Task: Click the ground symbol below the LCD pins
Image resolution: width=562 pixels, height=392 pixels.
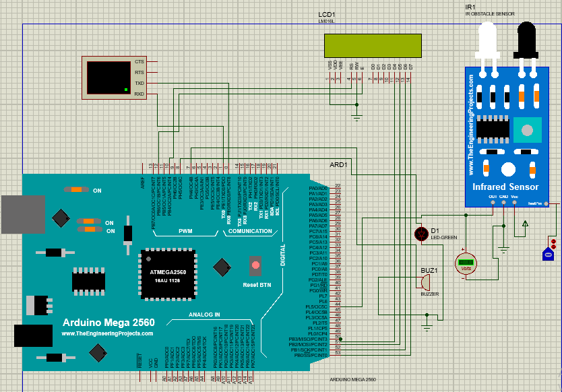Action: coord(356,117)
